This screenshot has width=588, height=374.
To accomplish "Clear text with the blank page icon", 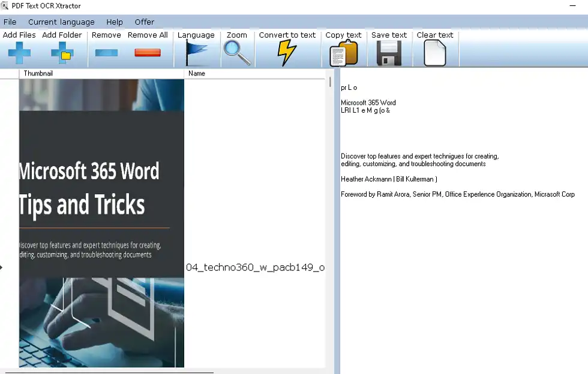I will [x=434, y=53].
